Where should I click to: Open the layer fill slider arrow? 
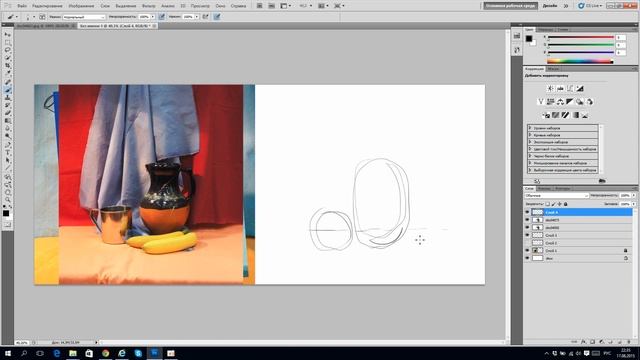pos(633,204)
